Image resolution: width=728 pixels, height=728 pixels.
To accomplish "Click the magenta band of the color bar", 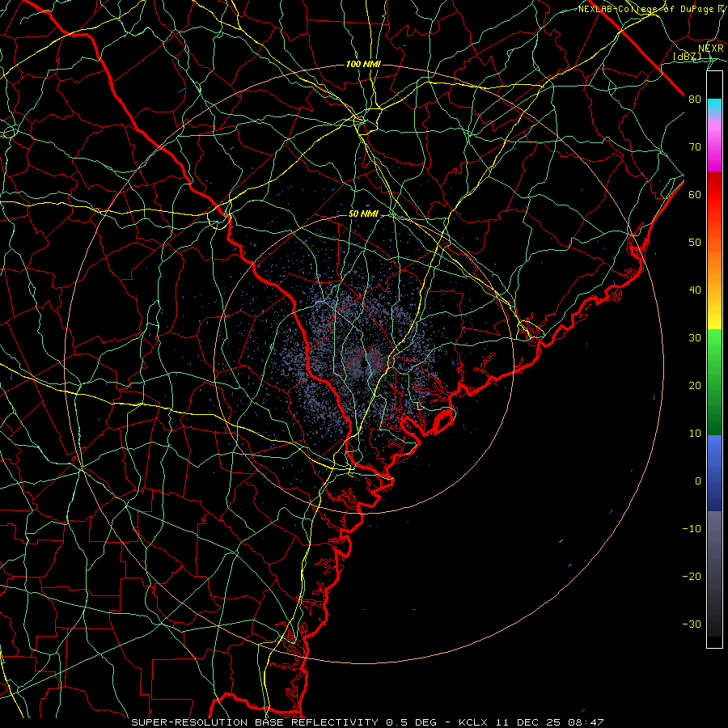I will point(714,144).
